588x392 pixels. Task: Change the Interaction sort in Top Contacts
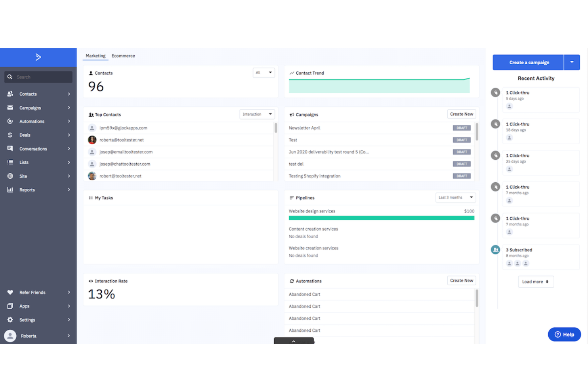point(257,114)
